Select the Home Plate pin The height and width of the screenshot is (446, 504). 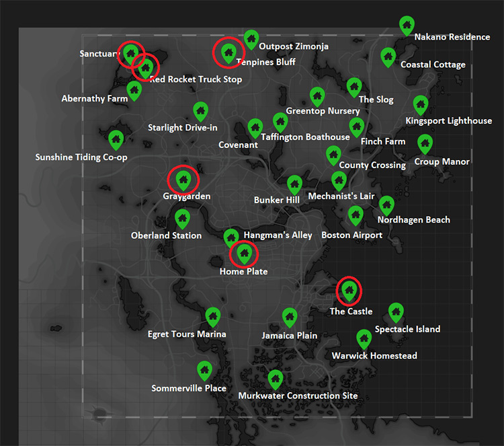tap(245, 254)
